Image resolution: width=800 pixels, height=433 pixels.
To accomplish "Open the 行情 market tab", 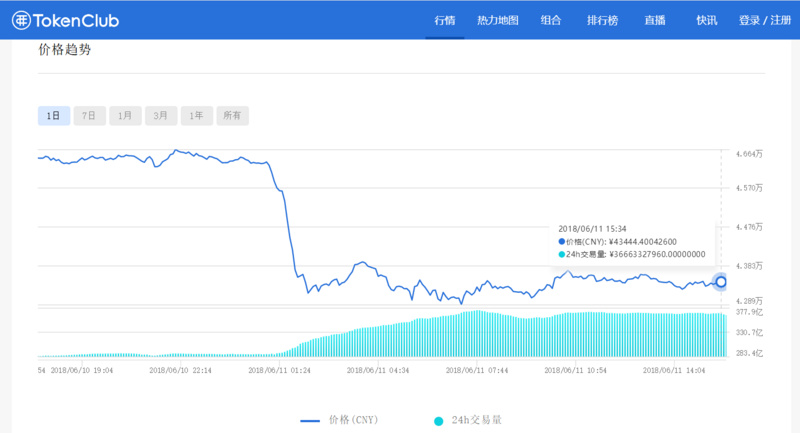I will (x=445, y=21).
